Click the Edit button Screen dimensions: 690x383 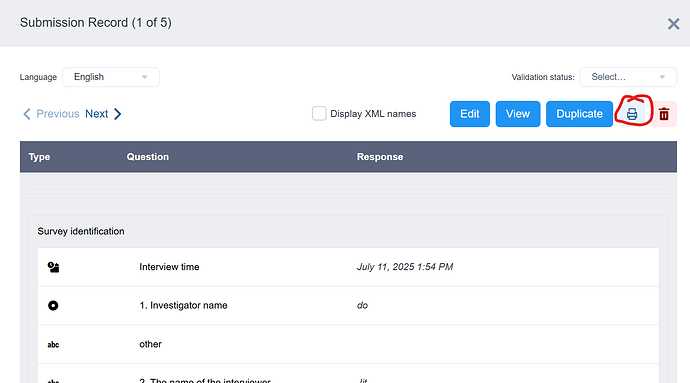(x=470, y=114)
